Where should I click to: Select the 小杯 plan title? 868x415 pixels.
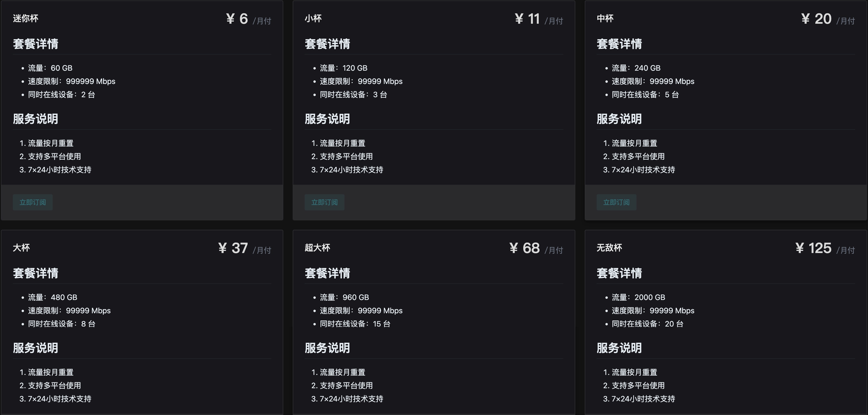coord(313,18)
